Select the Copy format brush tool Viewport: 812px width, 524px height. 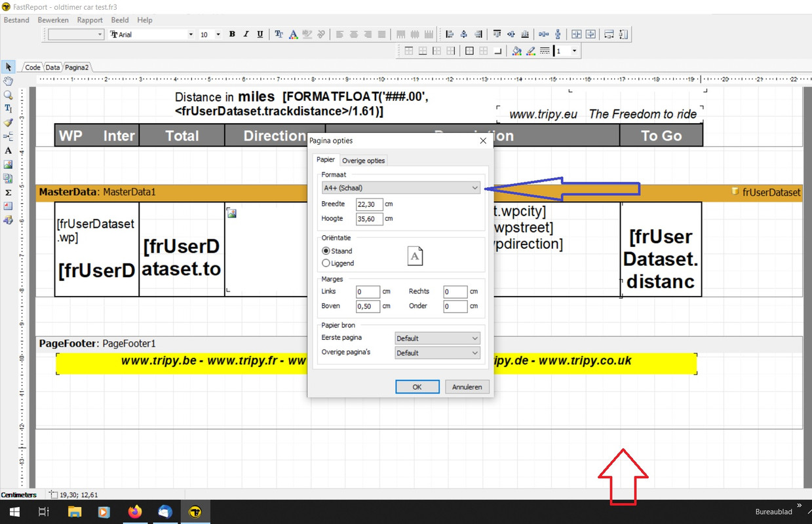8,122
